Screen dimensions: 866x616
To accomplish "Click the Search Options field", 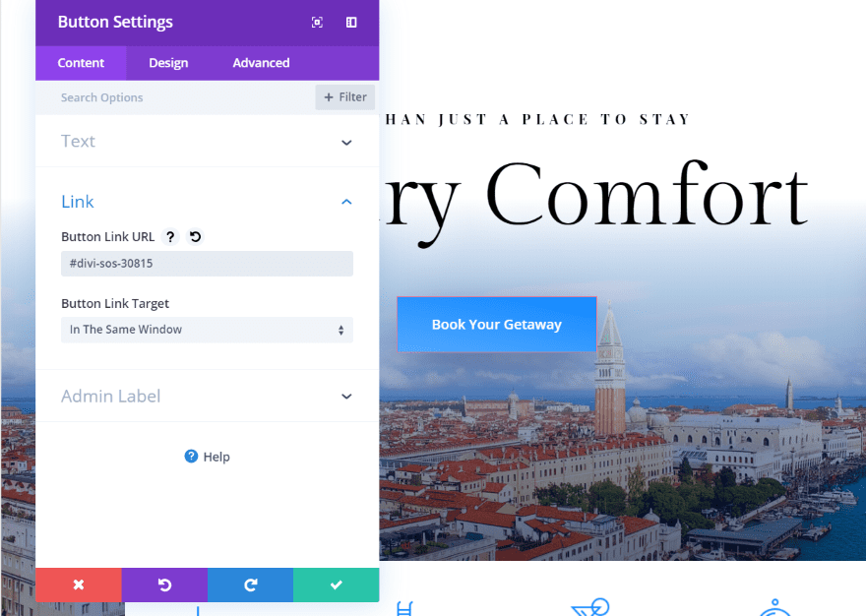I will click(x=175, y=97).
